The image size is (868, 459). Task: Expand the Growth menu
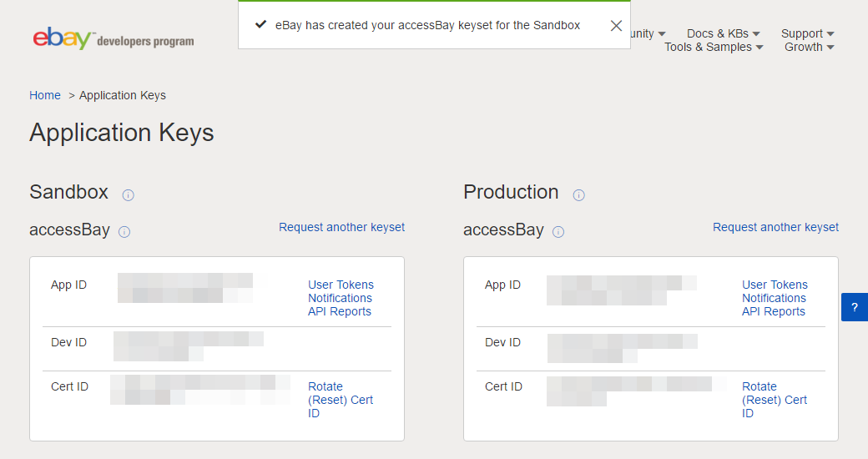pos(809,47)
